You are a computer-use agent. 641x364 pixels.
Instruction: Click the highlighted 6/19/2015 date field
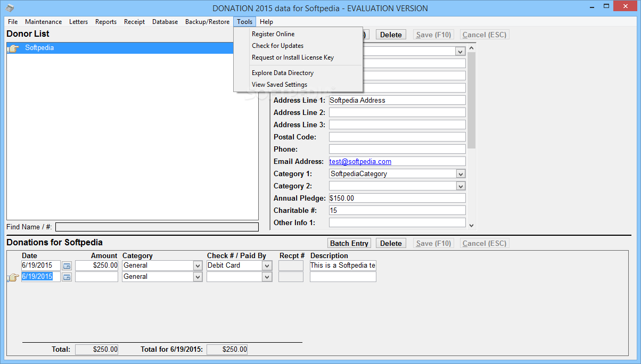(41, 277)
